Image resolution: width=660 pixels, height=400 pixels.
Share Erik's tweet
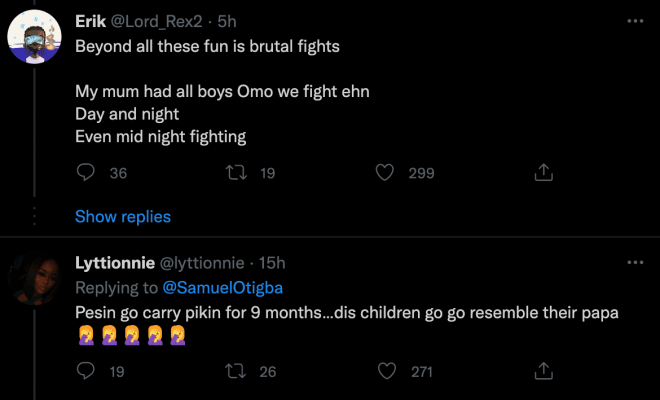(x=543, y=173)
